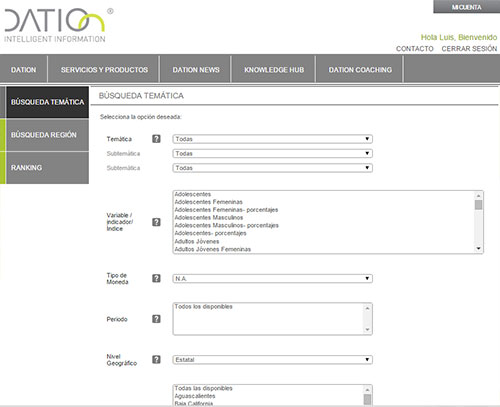500x407 pixels.
Task: Expand the first Subtemática dropdown
Action: 272,153
